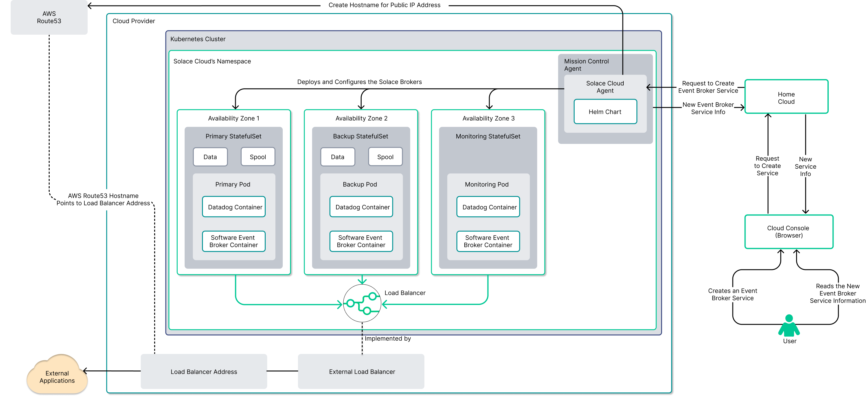Select Datadog Container in Backup Pod
Image resolution: width=868 pixels, height=396 pixels.
pyautogui.click(x=362, y=207)
